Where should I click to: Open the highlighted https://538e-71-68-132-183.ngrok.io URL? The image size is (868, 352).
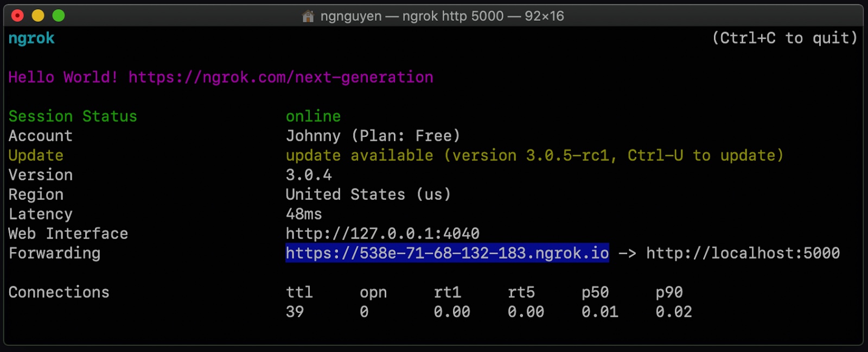coord(447,253)
